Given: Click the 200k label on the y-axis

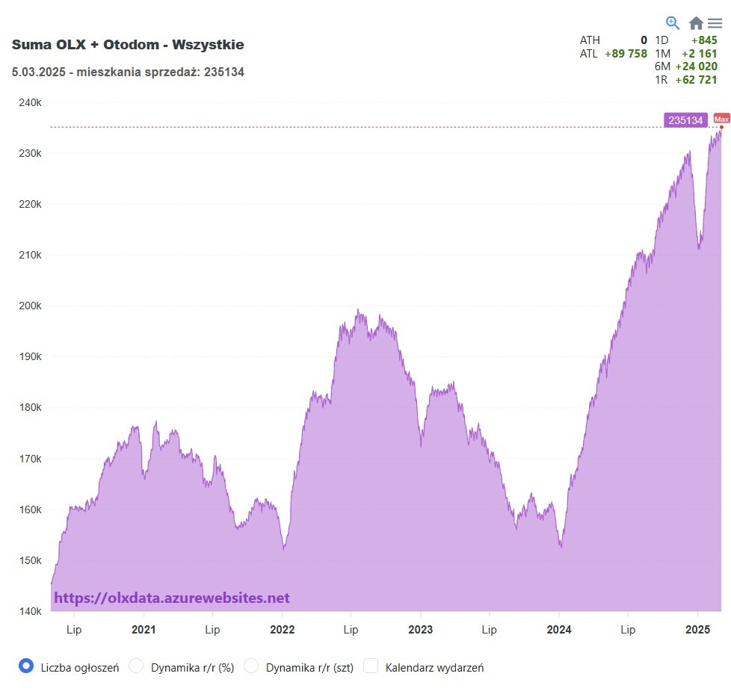Looking at the screenshot, I should coord(29,306).
